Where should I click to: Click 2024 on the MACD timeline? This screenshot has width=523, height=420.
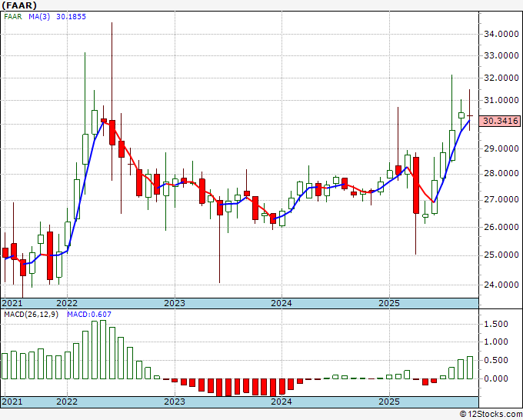coord(281,402)
